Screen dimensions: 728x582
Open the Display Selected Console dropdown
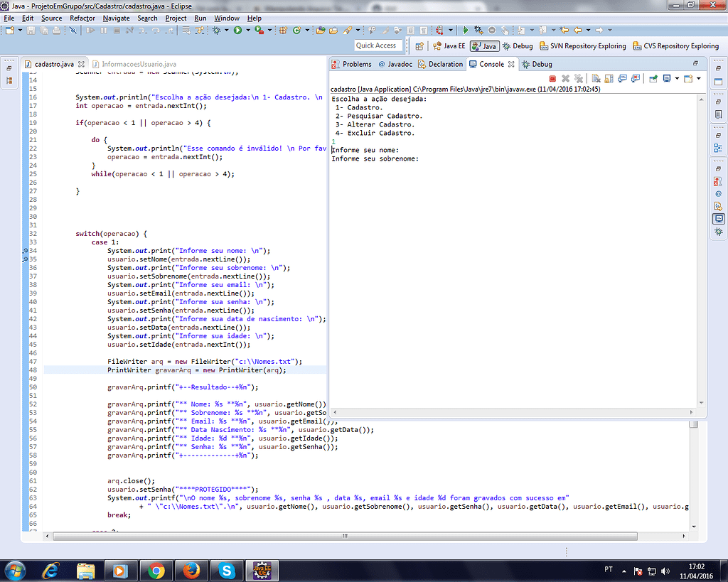point(677,78)
